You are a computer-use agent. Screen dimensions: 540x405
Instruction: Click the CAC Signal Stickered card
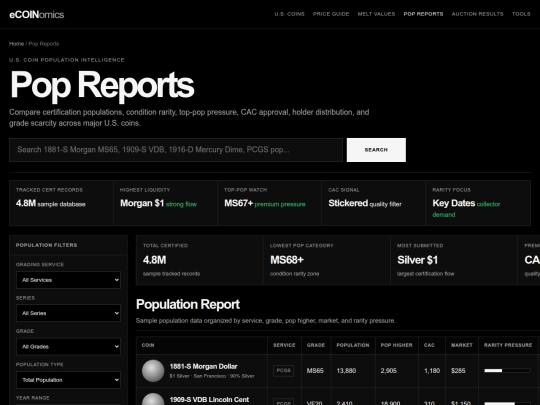pos(373,203)
